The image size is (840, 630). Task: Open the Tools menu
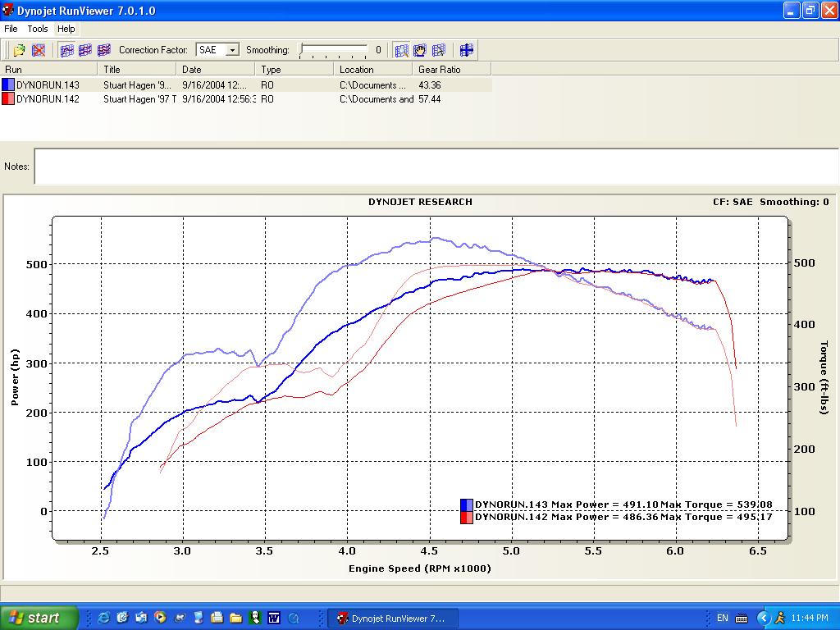point(36,29)
